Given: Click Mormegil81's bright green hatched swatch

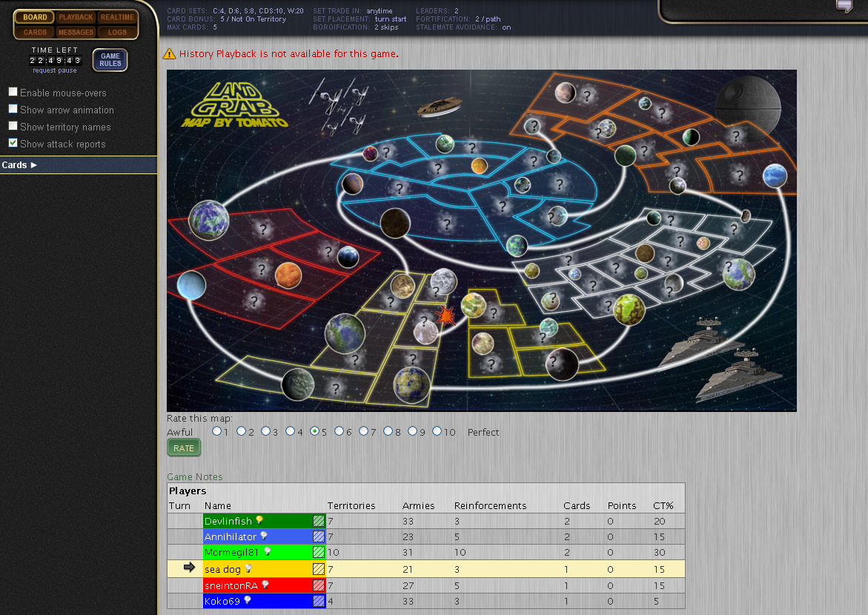Looking at the screenshot, I should pos(319,552).
